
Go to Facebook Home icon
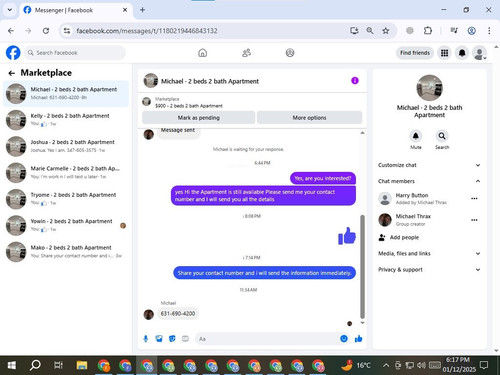[202, 53]
